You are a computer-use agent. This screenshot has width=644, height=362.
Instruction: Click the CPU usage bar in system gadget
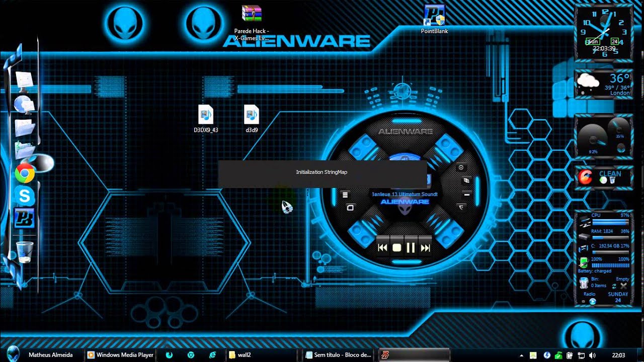coord(611,221)
